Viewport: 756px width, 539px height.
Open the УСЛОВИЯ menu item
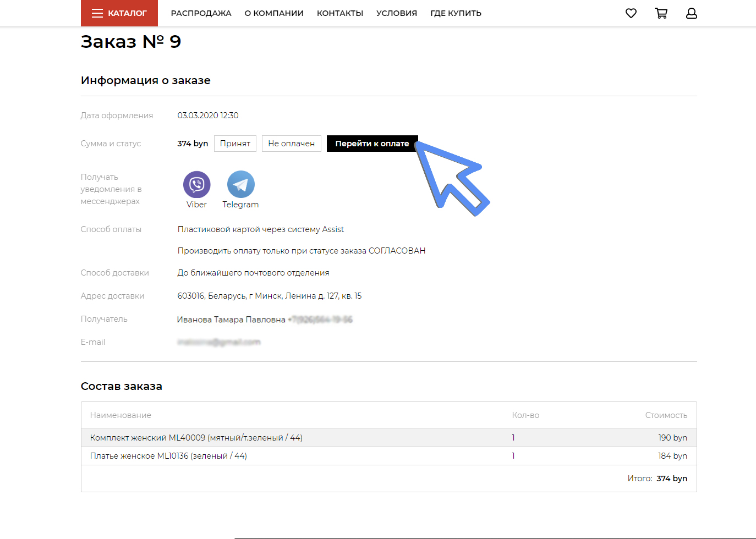[397, 13]
